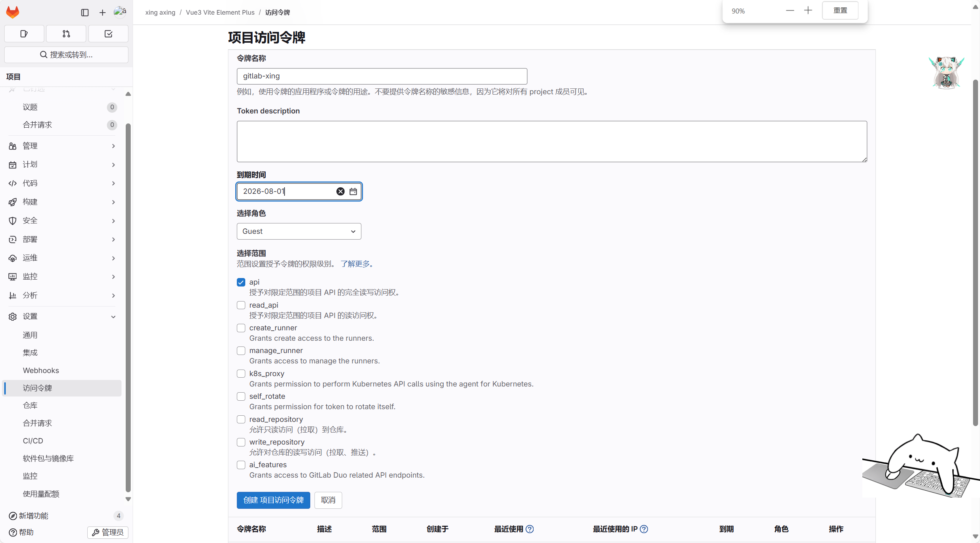Viewport: 980px width, 543px height.
Task: Open assigned issues shortcut icon
Action: coord(24,34)
